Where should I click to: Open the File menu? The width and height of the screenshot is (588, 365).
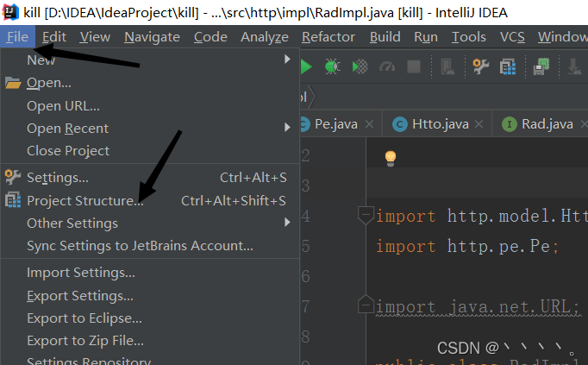click(17, 37)
